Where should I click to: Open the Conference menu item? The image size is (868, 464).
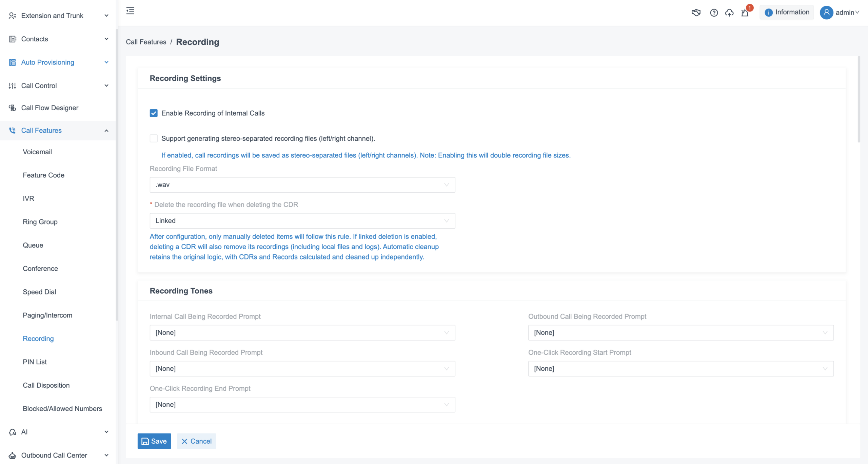40,269
